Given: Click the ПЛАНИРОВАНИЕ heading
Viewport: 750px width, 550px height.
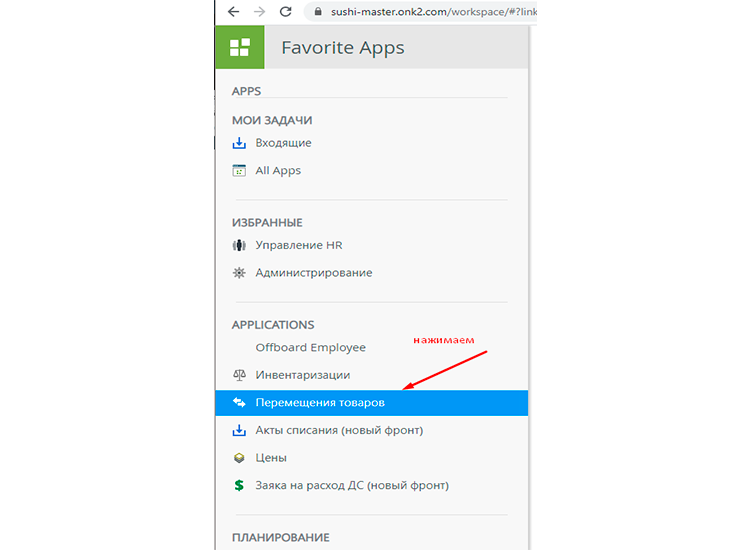Looking at the screenshot, I should coord(281,538).
